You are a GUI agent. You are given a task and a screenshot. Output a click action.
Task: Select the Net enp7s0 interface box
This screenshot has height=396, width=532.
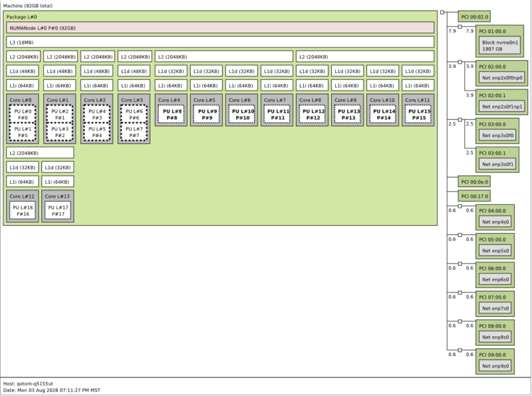tap(495, 308)
